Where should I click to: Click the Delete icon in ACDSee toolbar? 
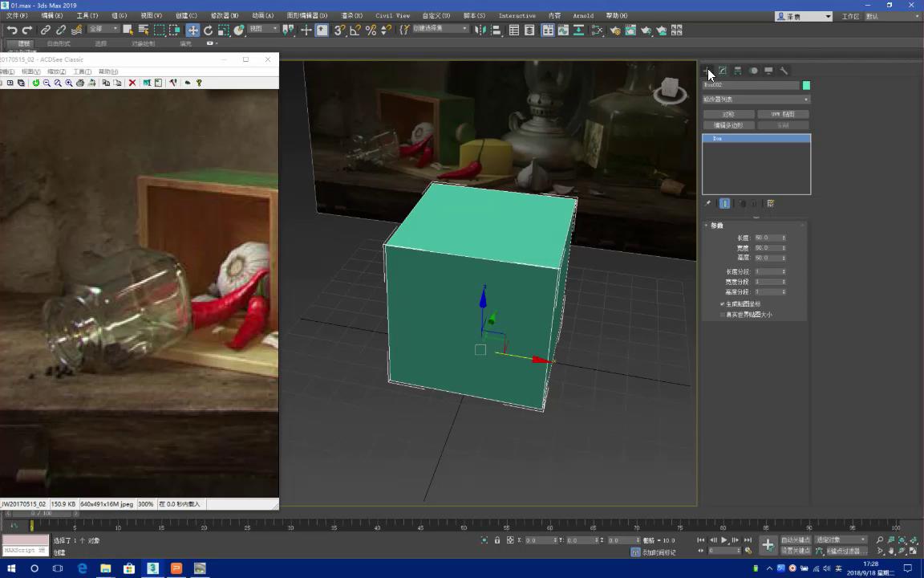click(x=132, y=83)
